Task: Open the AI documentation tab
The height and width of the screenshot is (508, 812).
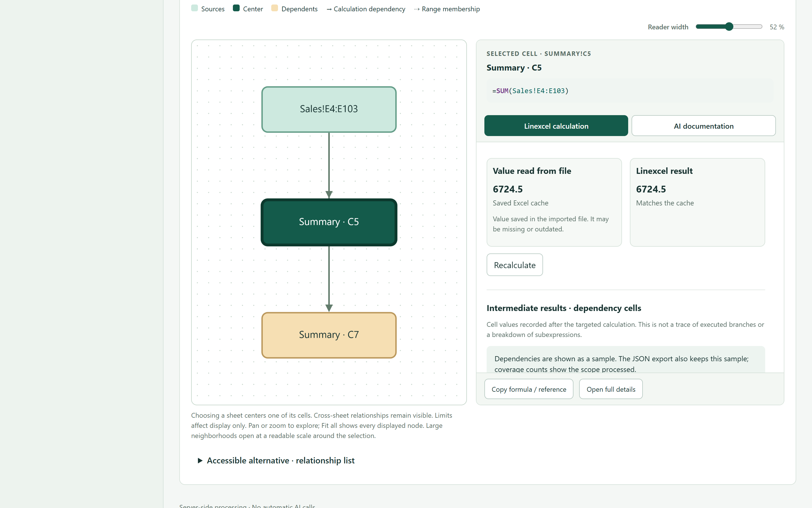Action: click(x=704, y=126)
